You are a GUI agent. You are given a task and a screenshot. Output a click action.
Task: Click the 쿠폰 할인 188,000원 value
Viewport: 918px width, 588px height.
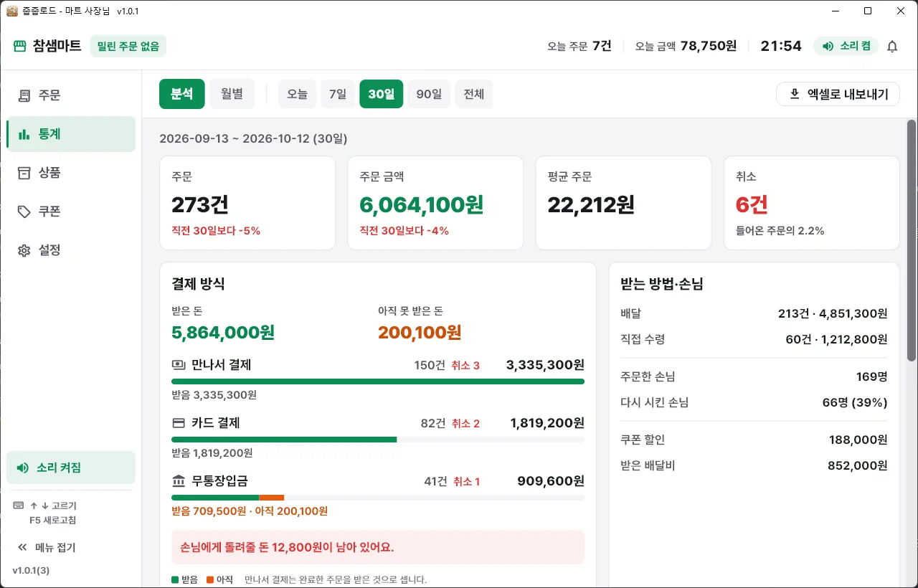point(858,440)
